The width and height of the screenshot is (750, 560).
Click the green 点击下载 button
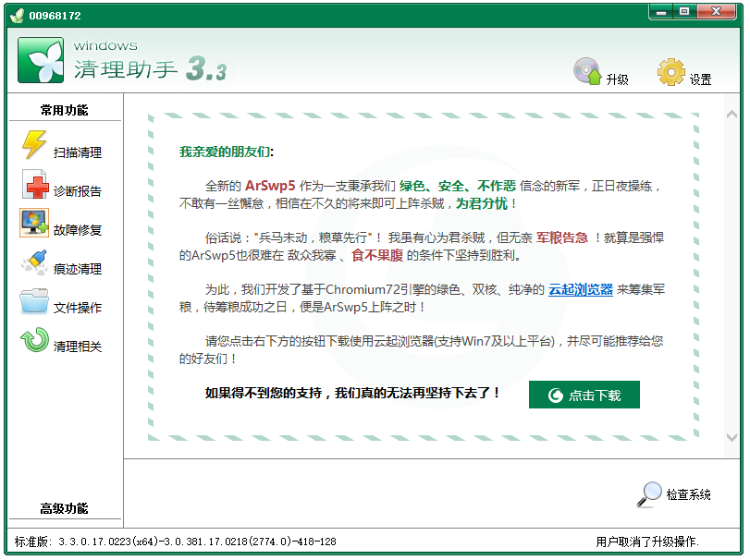tap(584, 395)
